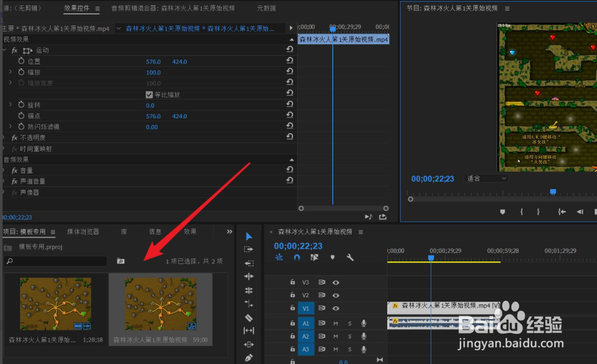
Task: Toggle V2 track visibility eye
Action: (x=336, y=296)
